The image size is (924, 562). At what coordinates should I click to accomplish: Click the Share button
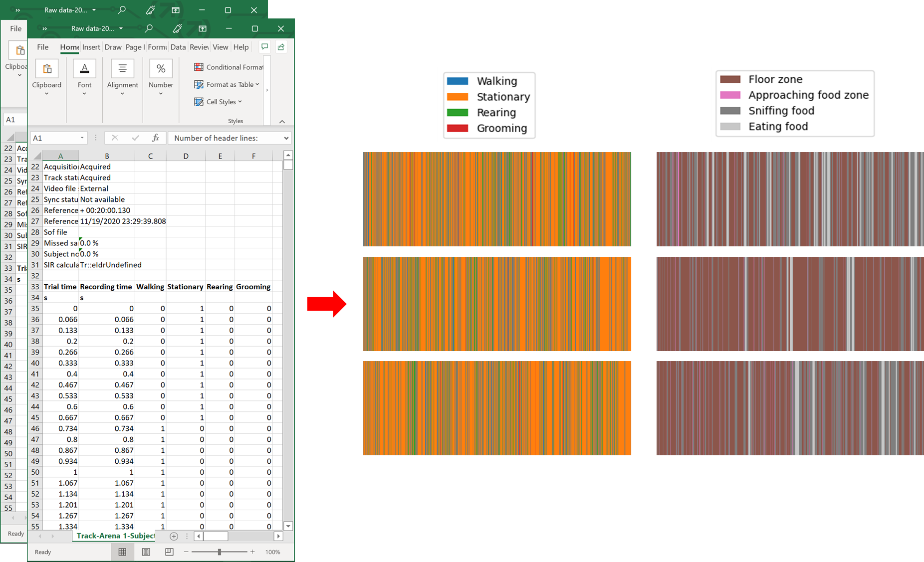pyautogui.click(x=281, y=46)
